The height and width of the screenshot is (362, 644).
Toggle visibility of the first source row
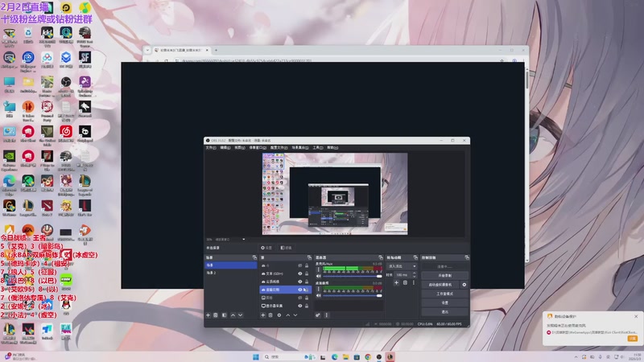[x=299, y=265]
